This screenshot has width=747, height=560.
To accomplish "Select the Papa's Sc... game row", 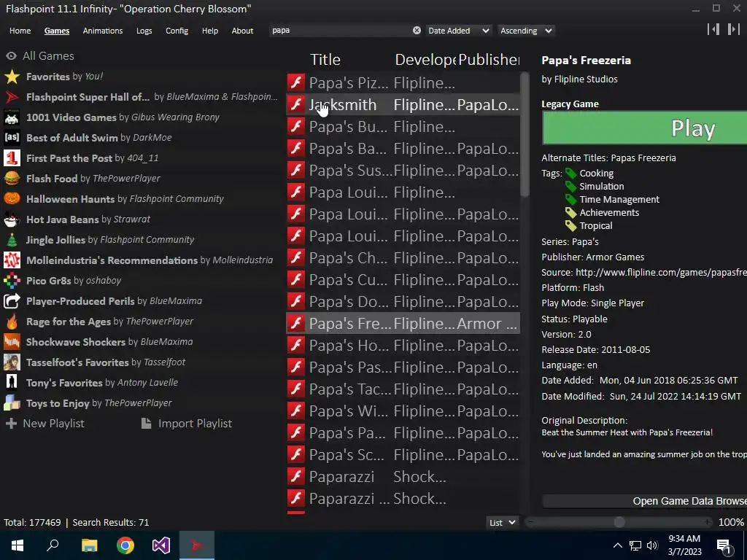I will (x=403, y=455).
